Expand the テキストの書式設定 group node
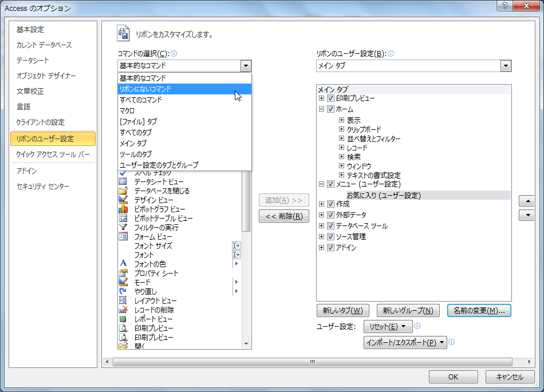This screenshot has height=392, width=544. (341, 175)
